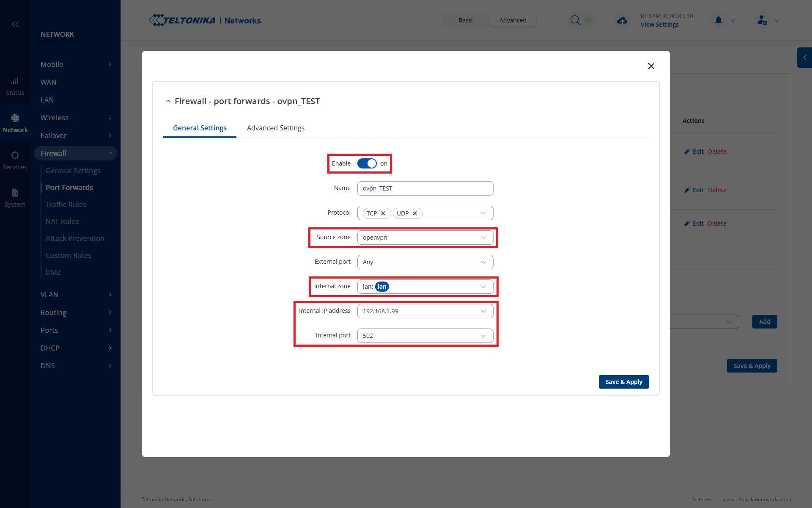Remove the TCP protocol tag
The image size is (812, 508).
point(383,213)
